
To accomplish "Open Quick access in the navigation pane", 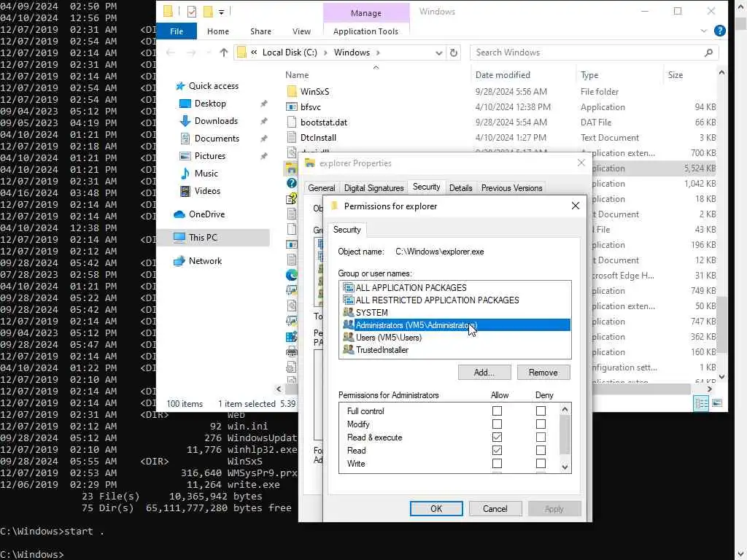I will [214, 86].
